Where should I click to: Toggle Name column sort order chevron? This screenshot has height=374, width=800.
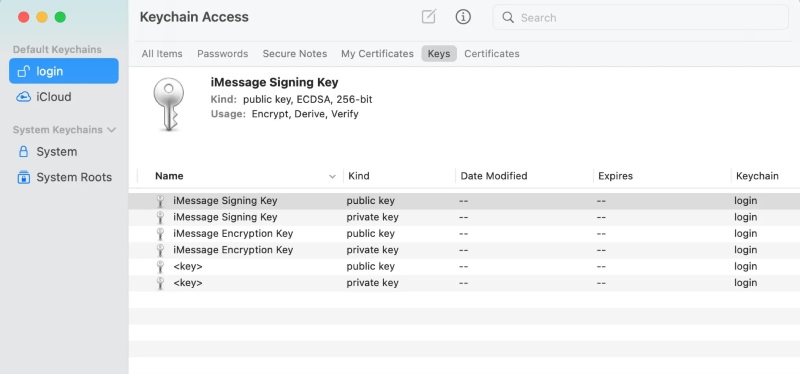point(332,177)
